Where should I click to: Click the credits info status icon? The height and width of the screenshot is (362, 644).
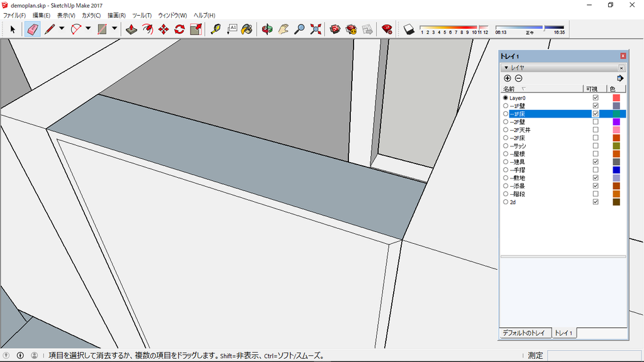(20, 356)
